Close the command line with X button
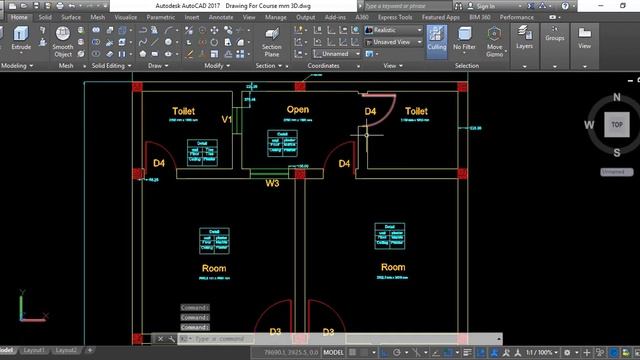Screen dimensions: 640x360 click(x=160, y=339)
